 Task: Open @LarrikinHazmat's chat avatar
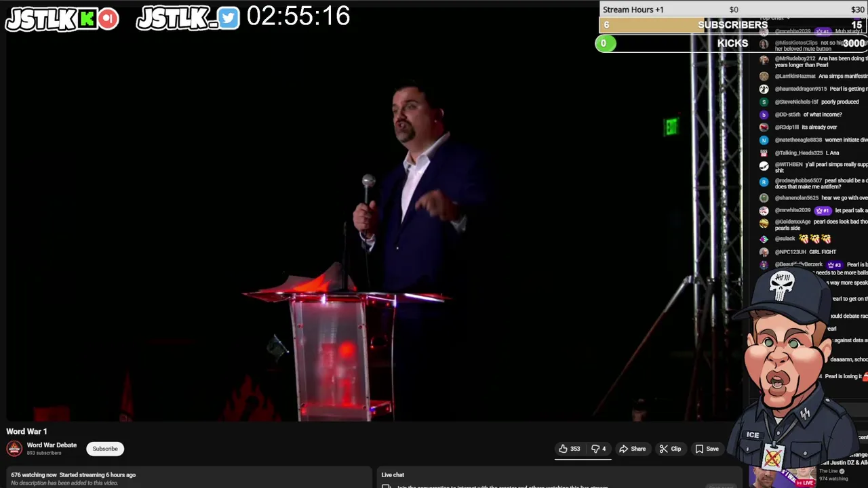tap(764, 77)
